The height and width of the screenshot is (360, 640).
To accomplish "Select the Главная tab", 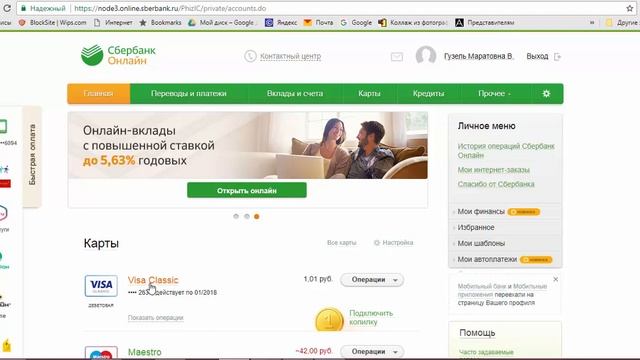I will coord(98,93).
